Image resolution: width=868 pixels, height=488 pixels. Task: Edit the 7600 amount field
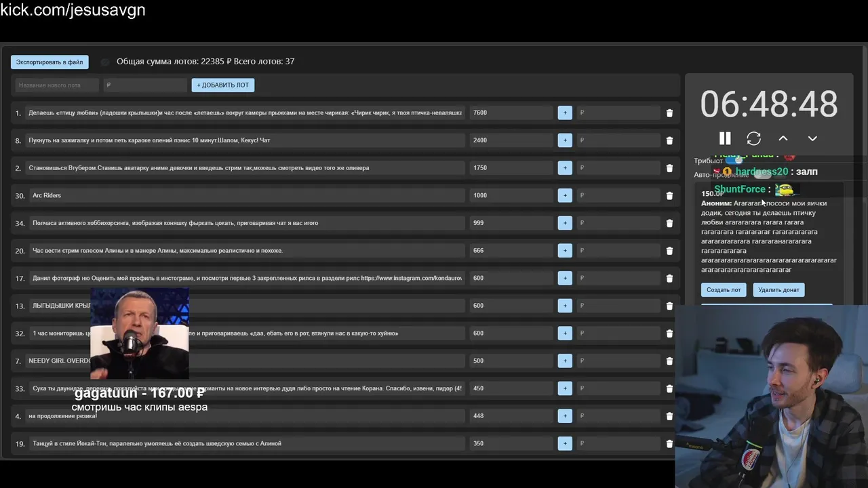pos(511,113)
